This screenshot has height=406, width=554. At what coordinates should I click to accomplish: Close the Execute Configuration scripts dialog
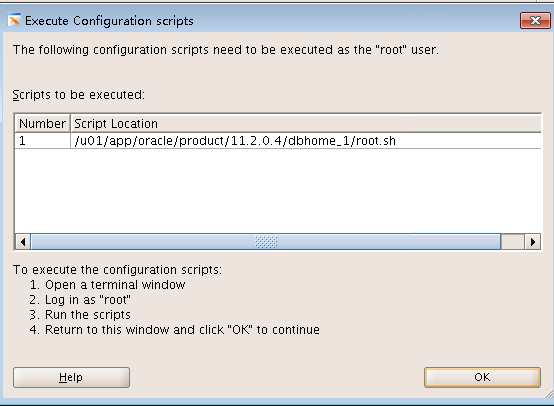coord(535,20)
